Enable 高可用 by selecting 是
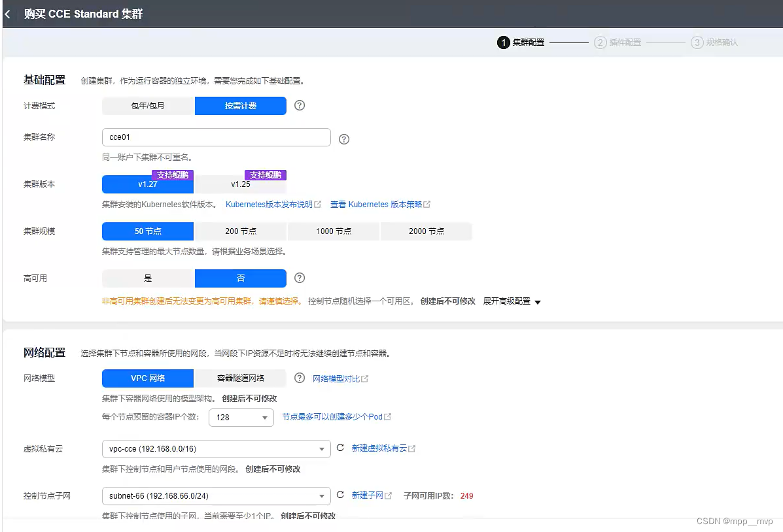This screenshot has height=532, width=783. (x=147, y=278)
